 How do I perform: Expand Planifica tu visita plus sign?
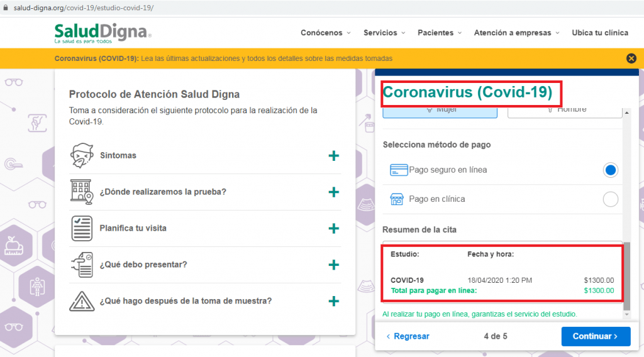[x=334, y=229]
